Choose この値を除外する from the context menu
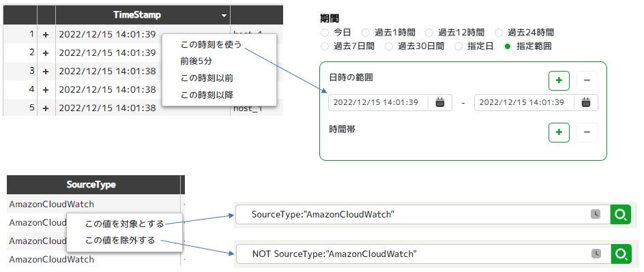This screenshot has width=644, height=272. pos(120,241)
